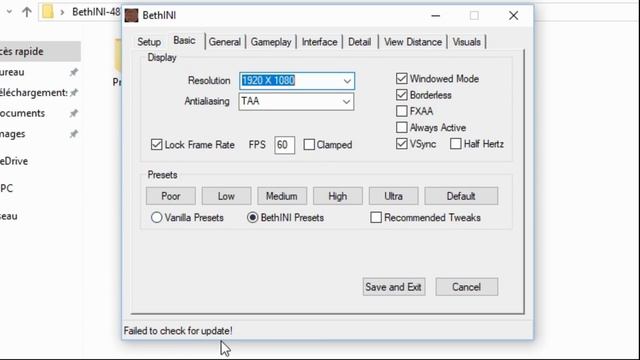The width and height of the screenshot is (640, 360).
Task: Toggle the Borderless checkbox
Action: [402, 95]
